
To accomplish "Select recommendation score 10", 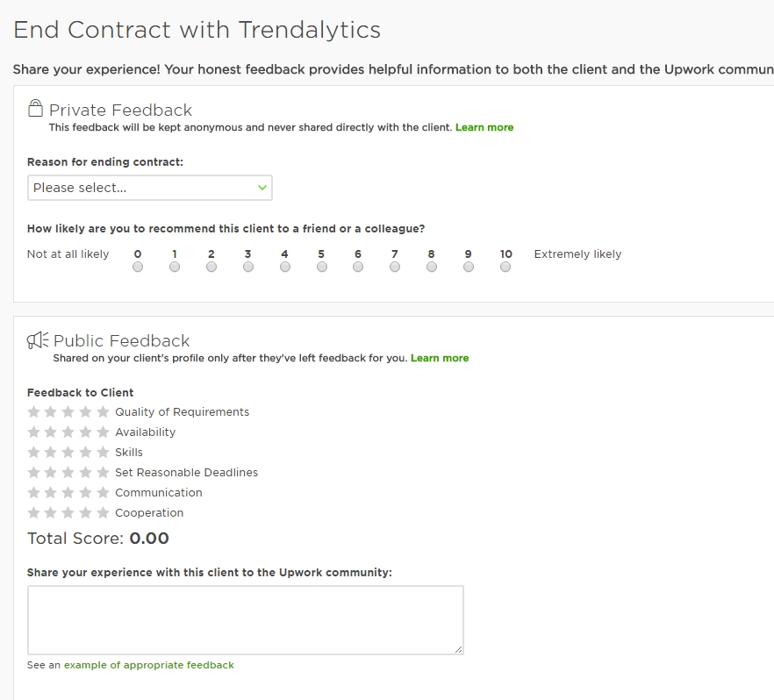I will click(x=505, y=267).
